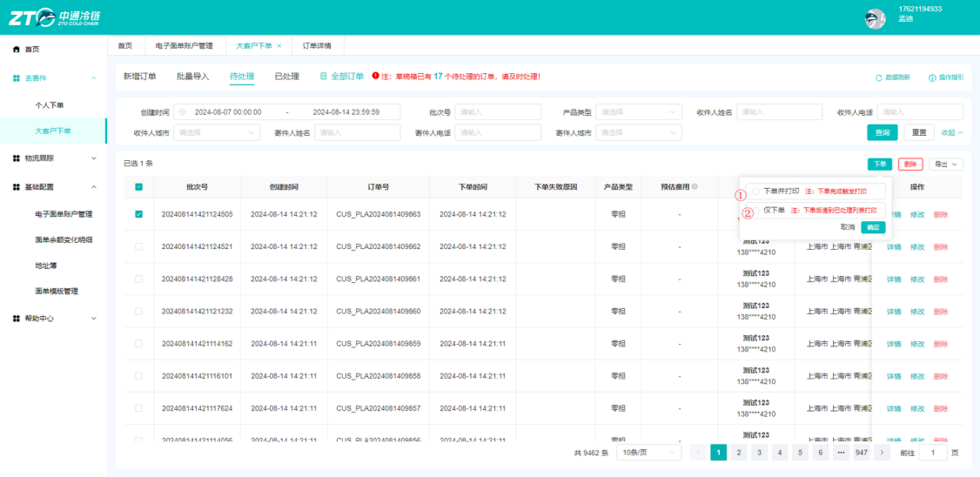Toggle the select-all header checkbox
This screenshot has width=980, height=477.
138,187
